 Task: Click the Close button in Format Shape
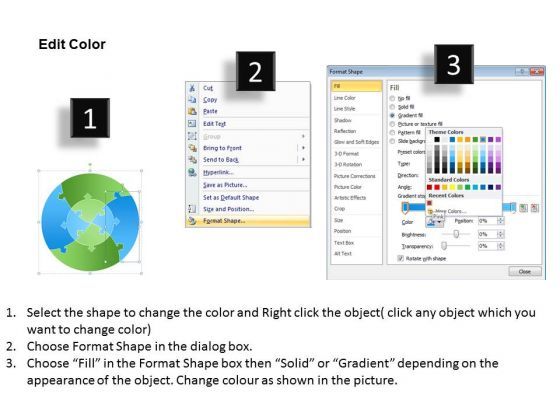(525, 271)
